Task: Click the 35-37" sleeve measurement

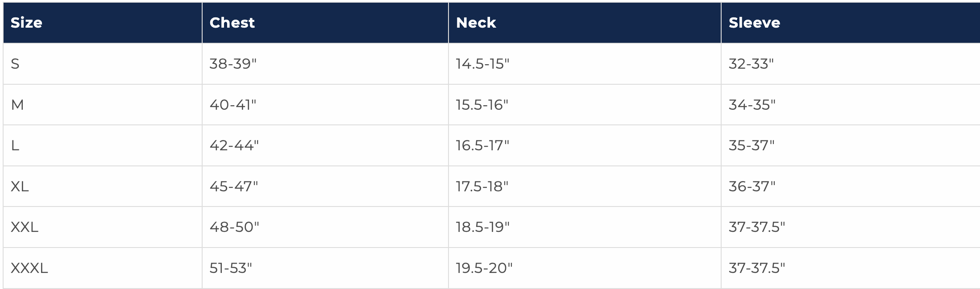Action: (x=751, y=145)
